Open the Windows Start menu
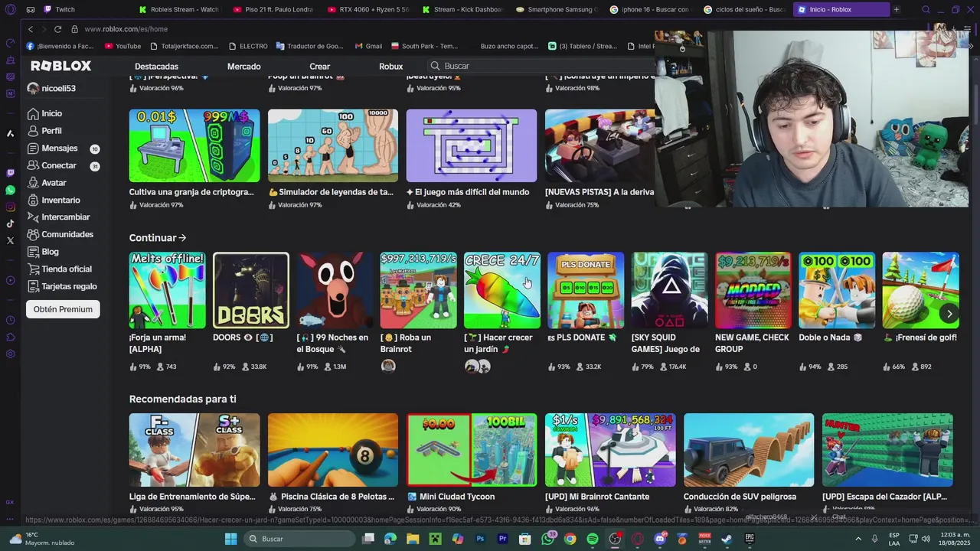 tap(230, 539)
